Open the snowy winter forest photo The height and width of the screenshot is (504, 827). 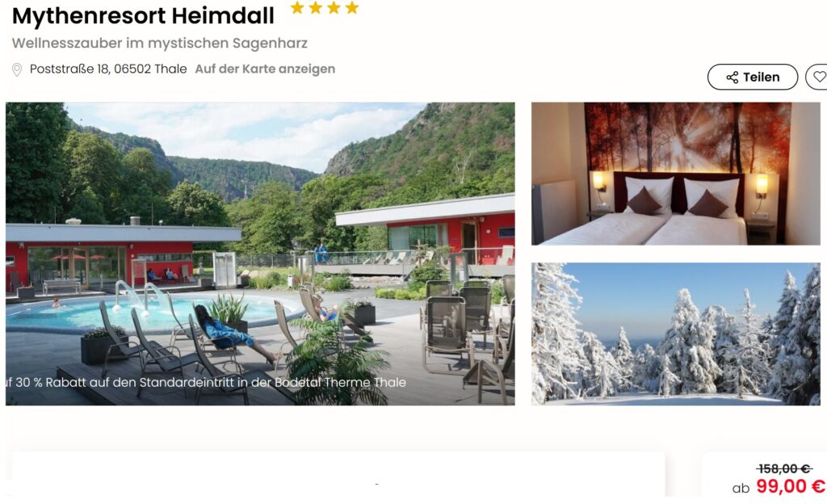point(676,334)
